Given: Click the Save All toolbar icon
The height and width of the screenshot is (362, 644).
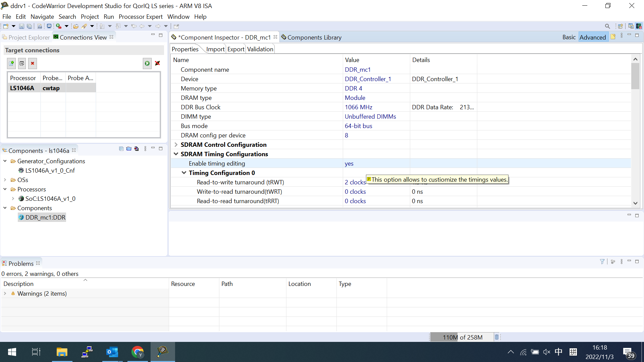Looking at the screenshot, I should point(30,26).
